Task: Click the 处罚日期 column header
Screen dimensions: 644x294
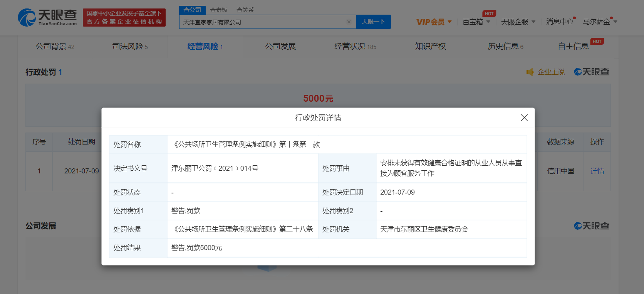Action: point(82,142)
